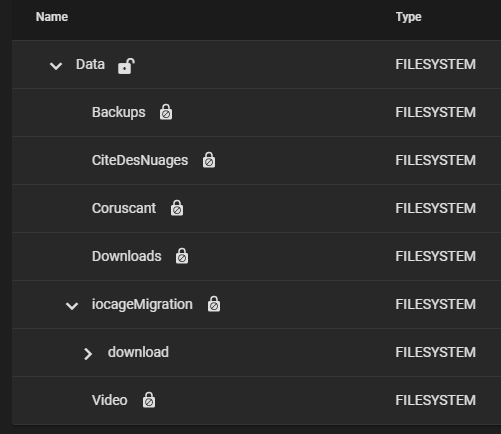Click the lock icon beside Coruscant
501x434 pixels.
point(177,208)
